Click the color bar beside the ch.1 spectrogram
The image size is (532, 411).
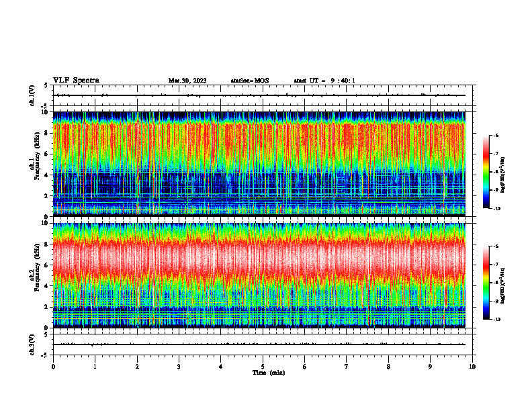486,172
